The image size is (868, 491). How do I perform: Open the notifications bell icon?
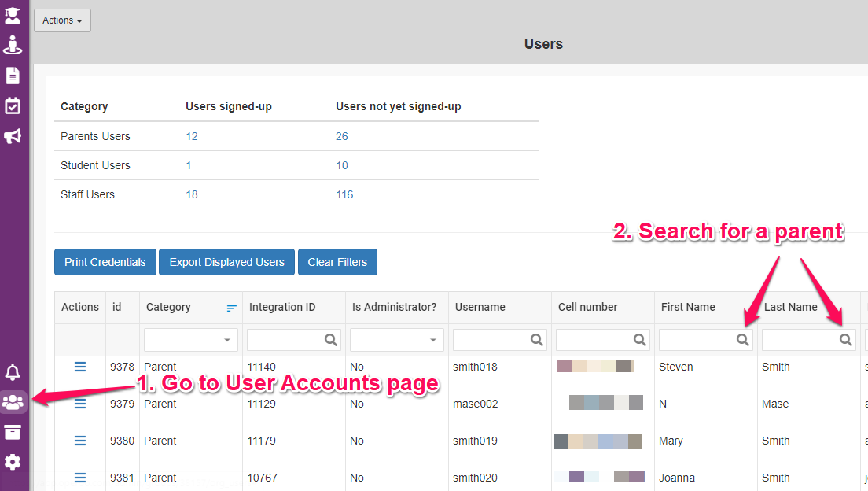coord(13,372)
